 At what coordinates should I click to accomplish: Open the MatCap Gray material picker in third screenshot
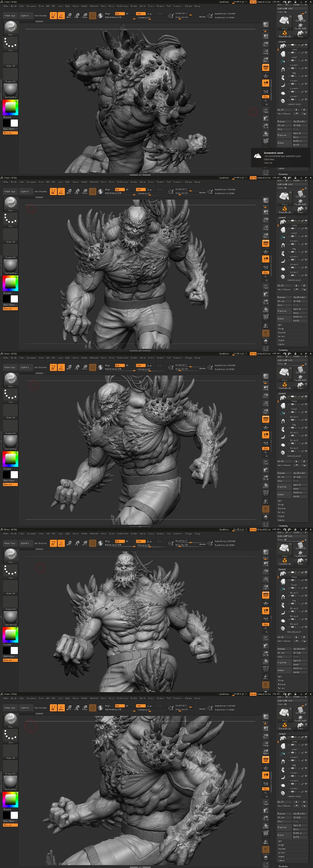click(x=10, y=442)
